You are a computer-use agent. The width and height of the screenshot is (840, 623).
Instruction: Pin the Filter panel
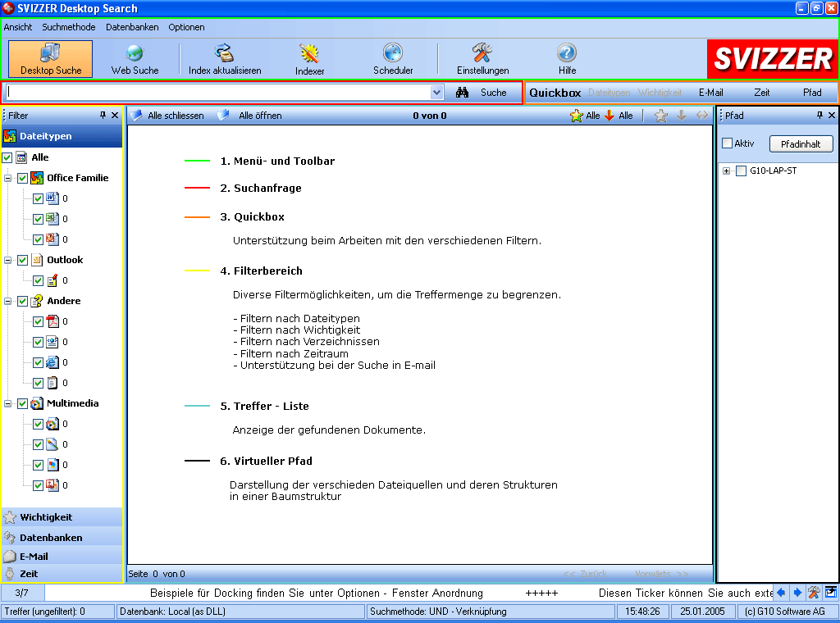103,115
